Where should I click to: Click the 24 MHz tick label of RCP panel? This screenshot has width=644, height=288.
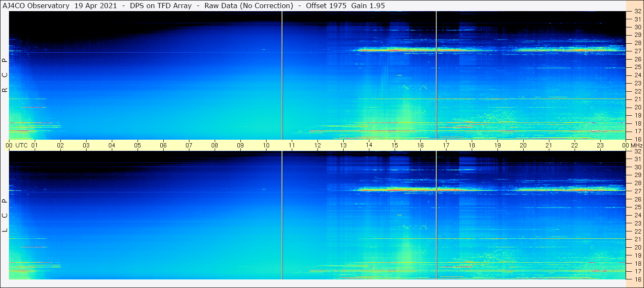pos(637,75)
